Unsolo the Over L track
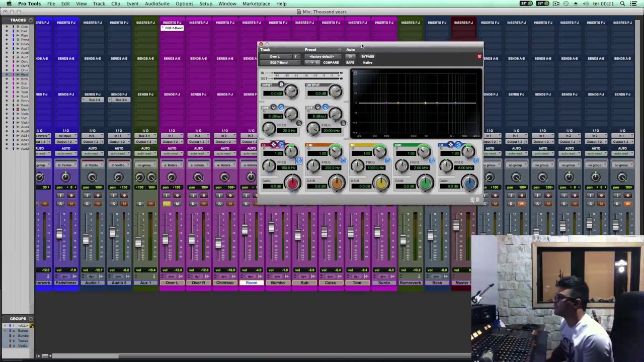Viewport: 644px width, 362px height. tap(167, 204)
